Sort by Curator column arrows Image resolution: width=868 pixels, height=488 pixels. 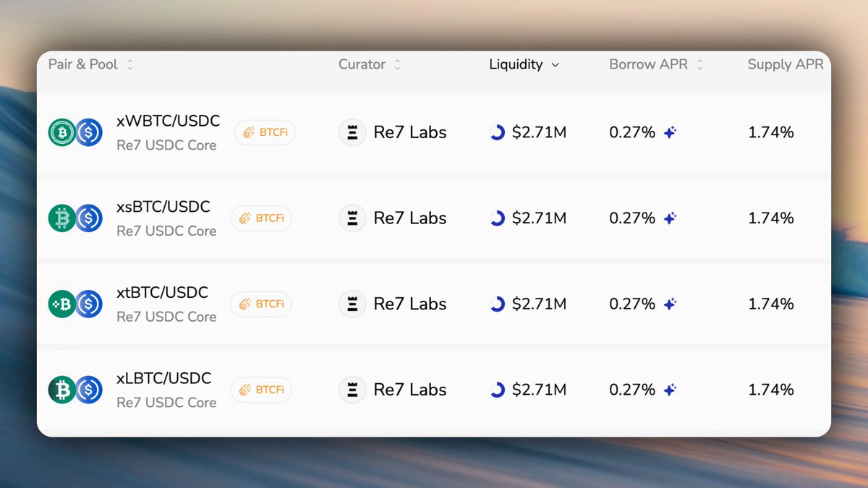pos(397,64)
